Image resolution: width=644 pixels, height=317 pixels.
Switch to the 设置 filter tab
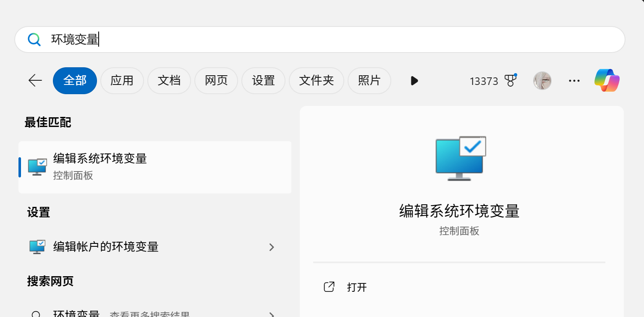click(263, 81)
